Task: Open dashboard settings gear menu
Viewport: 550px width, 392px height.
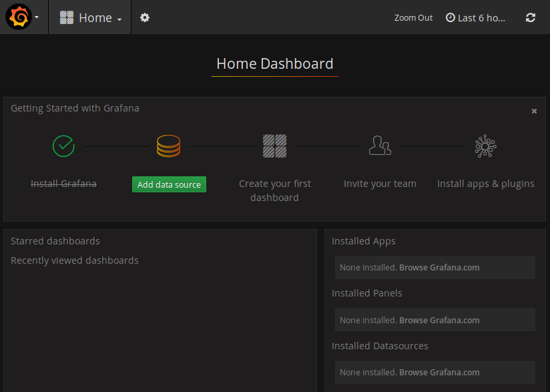Action: point(145,17)
